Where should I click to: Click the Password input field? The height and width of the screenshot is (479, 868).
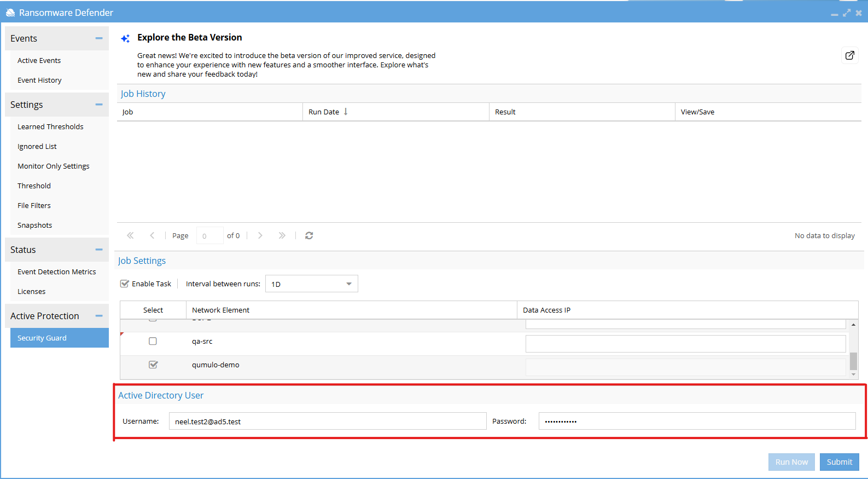pyautogui.click(x=697, y=421)
